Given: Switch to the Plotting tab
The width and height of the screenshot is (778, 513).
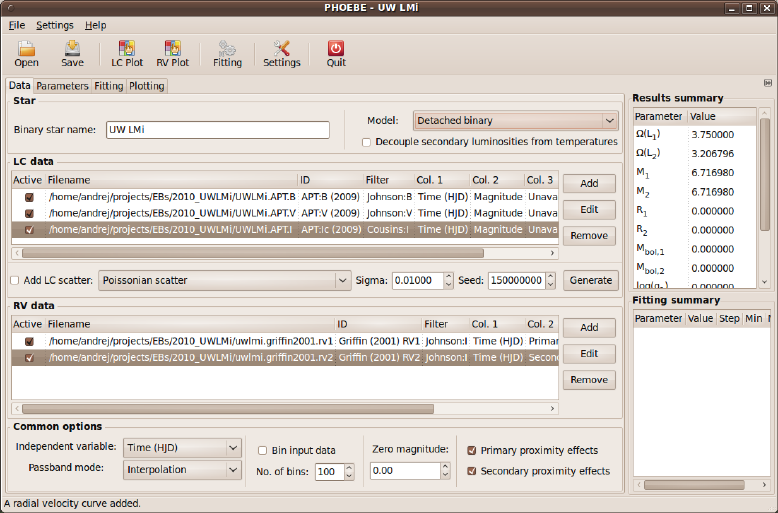Looking at the screenshot, I should point(146,86).
